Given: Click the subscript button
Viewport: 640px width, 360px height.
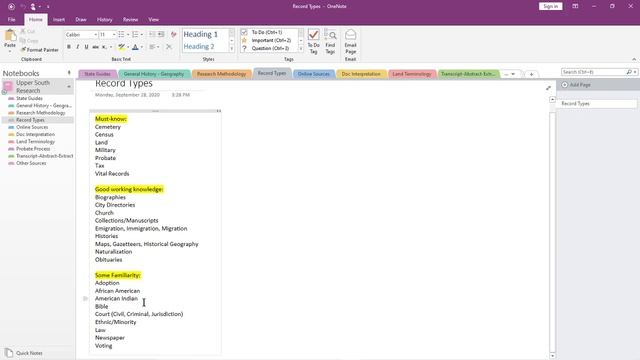Looking at the screenshot, I should pos(104,47).
